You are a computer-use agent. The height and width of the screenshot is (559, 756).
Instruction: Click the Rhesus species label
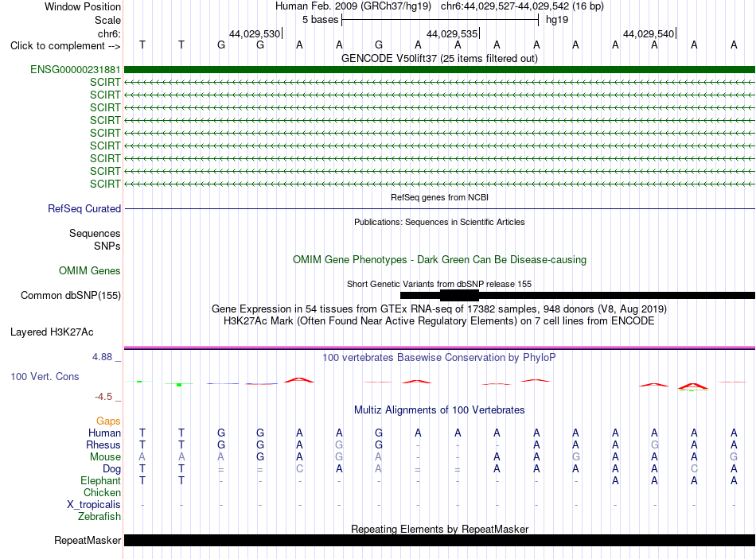point(103,444)
